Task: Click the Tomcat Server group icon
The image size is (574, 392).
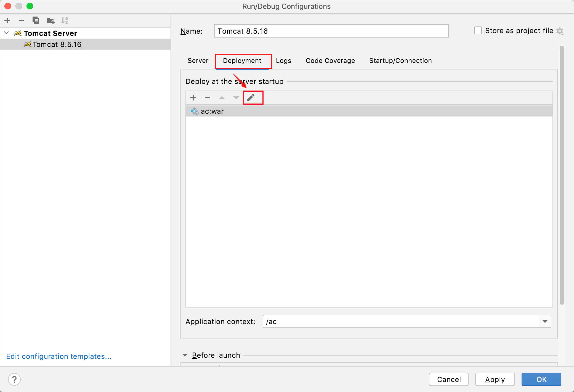Action: click(x=18, y=33)
